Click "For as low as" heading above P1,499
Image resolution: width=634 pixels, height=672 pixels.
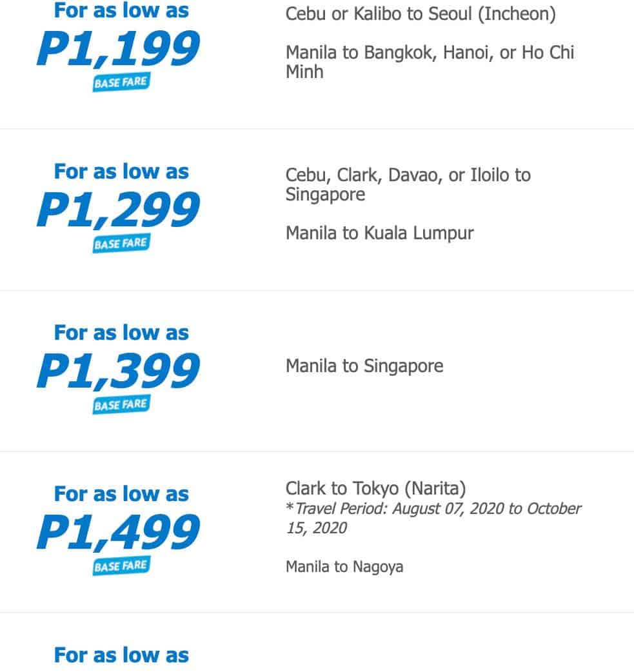pos(121,494)
